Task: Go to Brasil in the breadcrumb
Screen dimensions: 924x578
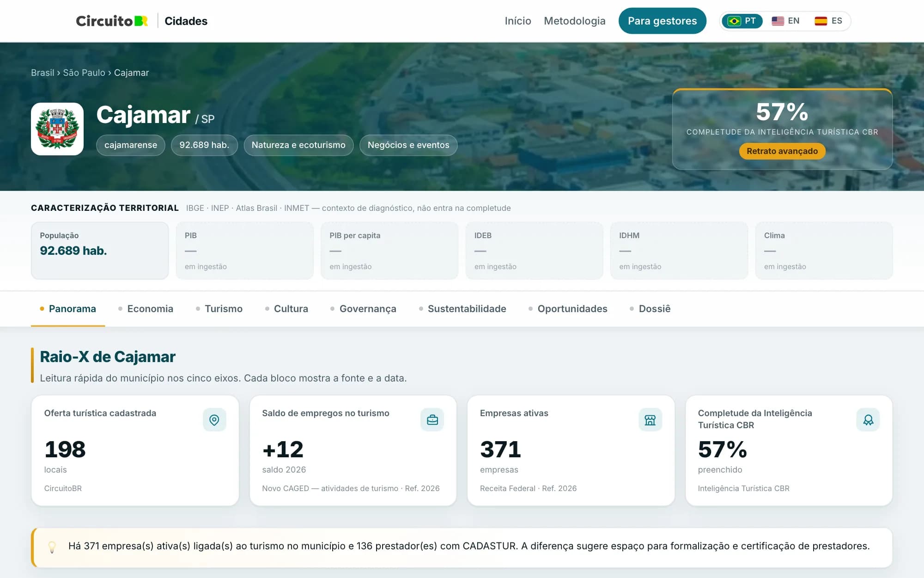Action: 43,73
